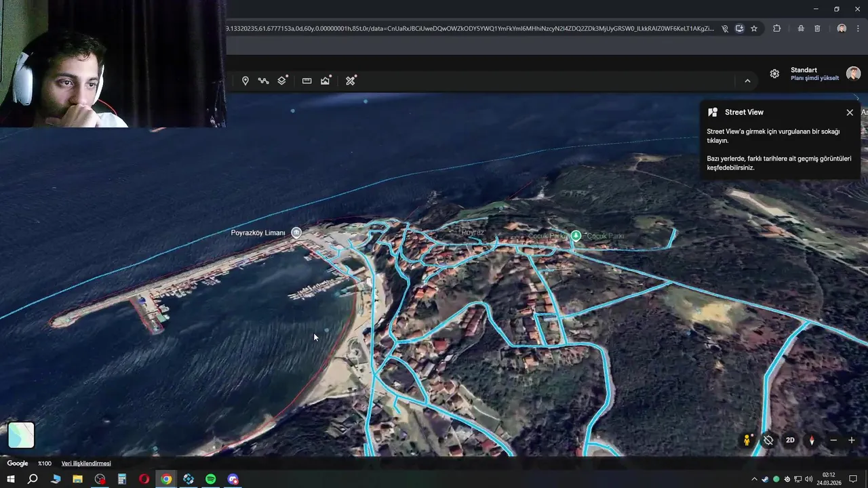Click the Poyrazköy Limanı harbor marker
The image size is (868, 488).
click(x=296, y=232)
